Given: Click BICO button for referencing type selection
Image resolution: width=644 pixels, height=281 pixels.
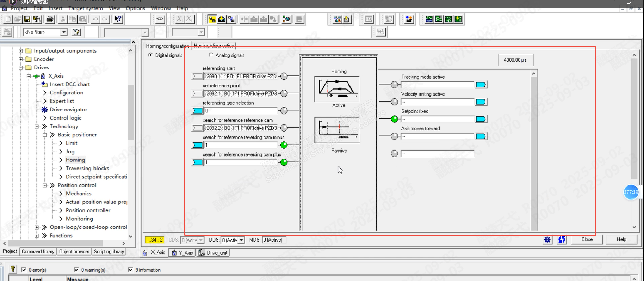Looking at the screenshot, I should (x=198, y=111).
